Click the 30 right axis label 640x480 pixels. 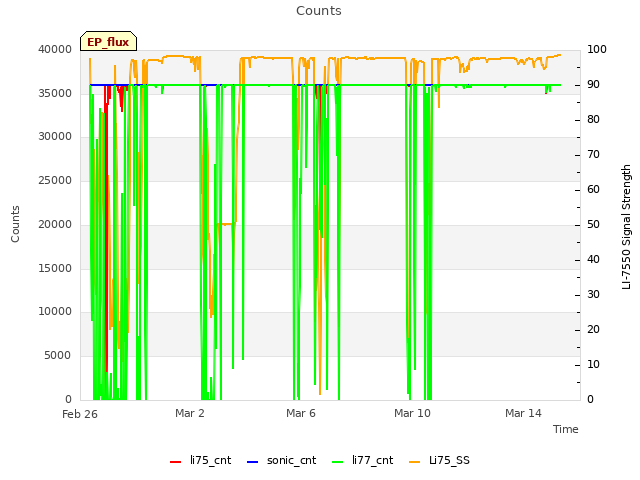593,294
